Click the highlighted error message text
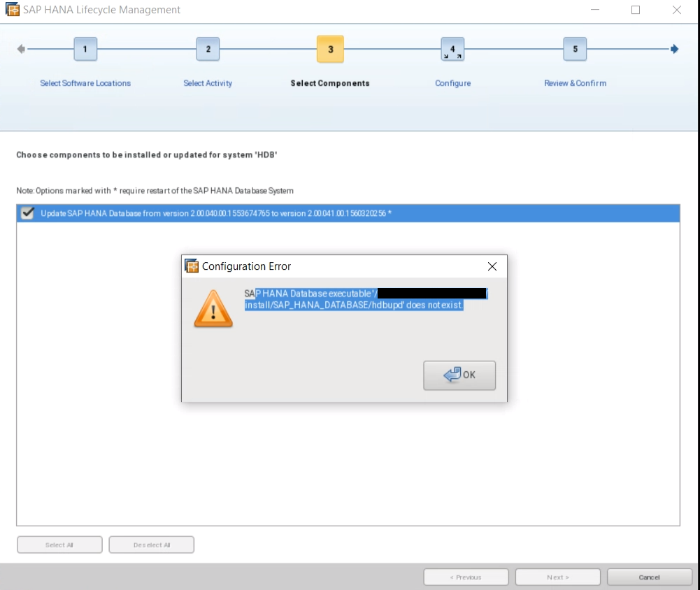Image resolution: width=700 pixels, height=590 pixels. (x=366, y=299)
